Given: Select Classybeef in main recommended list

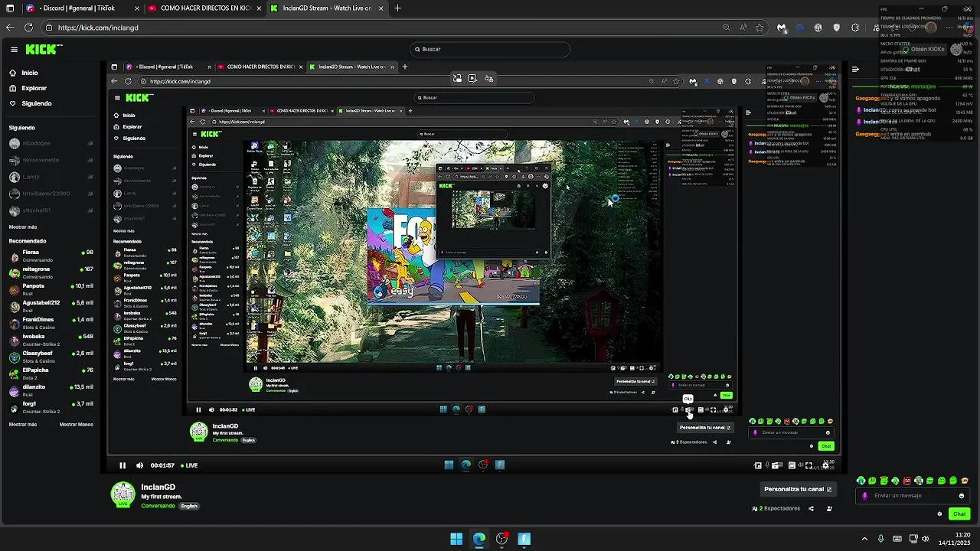Looking at the screenshot, I should click(51, 356).
